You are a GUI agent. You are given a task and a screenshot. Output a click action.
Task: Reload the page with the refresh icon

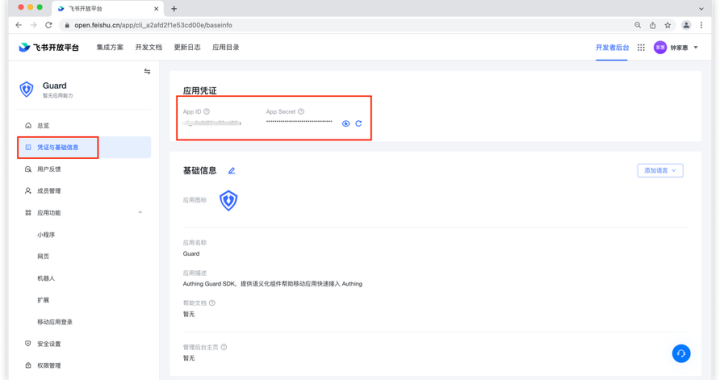(x=49, y=25)
